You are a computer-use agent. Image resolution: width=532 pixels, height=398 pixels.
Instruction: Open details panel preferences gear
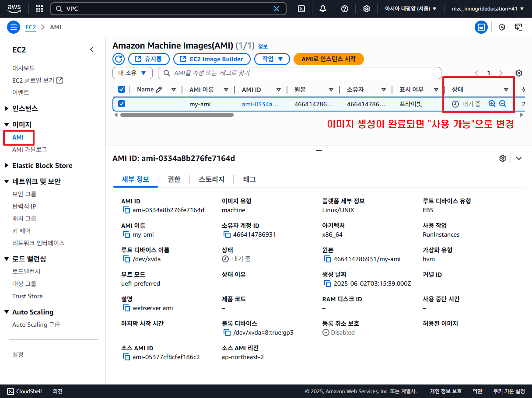coord(503,158)
